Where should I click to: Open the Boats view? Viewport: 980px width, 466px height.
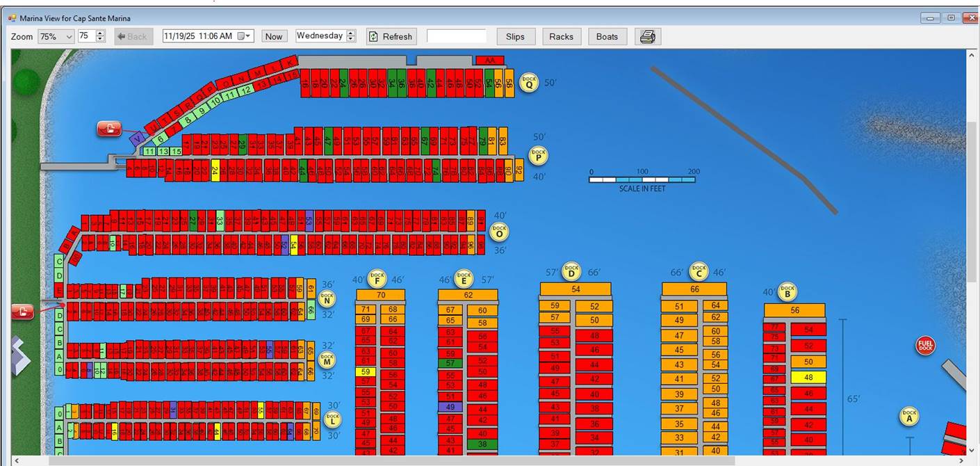click(x=607, y=37)
